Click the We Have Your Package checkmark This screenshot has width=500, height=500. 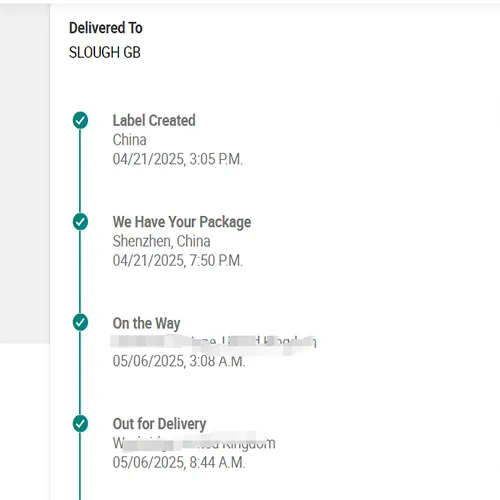point(80,222)
